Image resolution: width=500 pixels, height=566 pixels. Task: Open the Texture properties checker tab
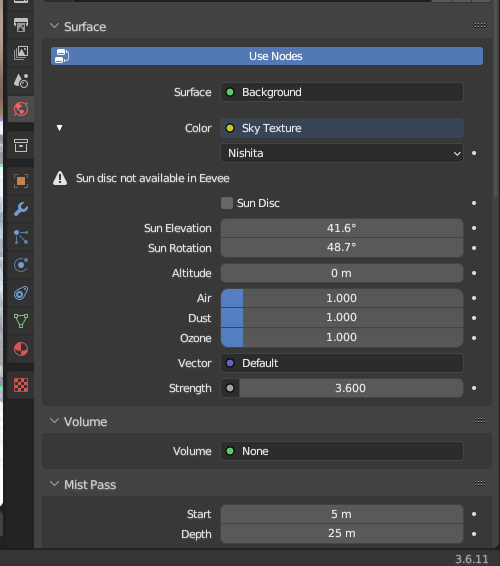(21, 385)
